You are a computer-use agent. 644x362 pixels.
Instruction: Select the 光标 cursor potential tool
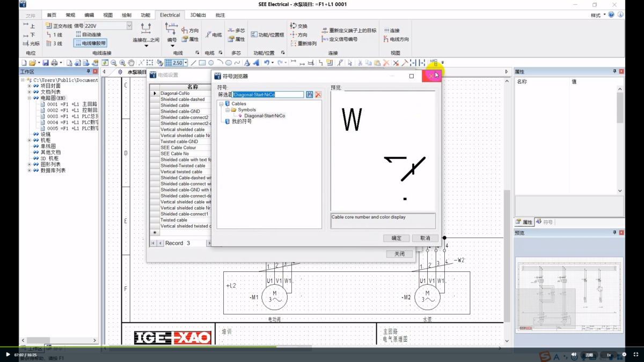click(31, 43)
